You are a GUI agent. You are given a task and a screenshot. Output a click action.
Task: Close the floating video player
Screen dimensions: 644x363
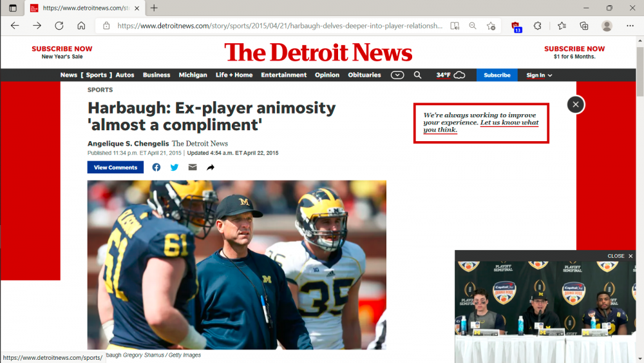pyautogui.click(x=620, y=256)
